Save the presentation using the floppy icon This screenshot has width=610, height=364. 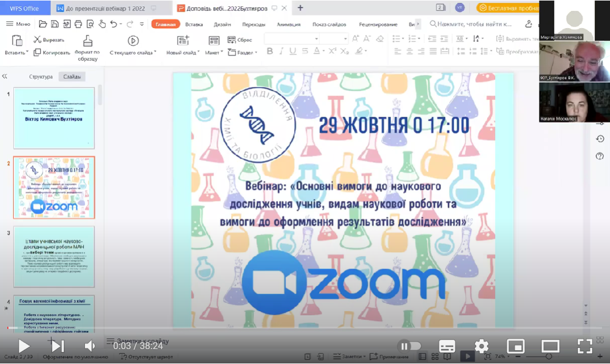pyautogui.click(x=55, y=24)
